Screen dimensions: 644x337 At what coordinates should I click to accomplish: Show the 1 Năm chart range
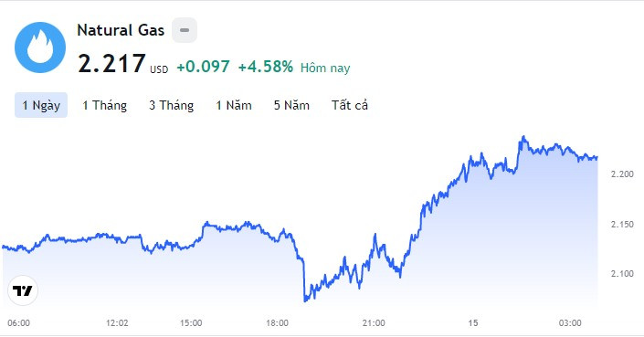pos(234,105)
